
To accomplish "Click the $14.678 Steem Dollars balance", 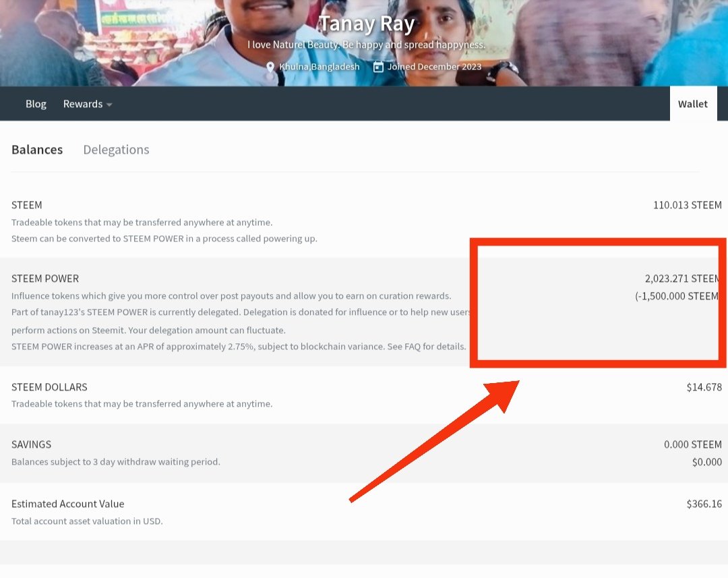I will click(704, 387).
